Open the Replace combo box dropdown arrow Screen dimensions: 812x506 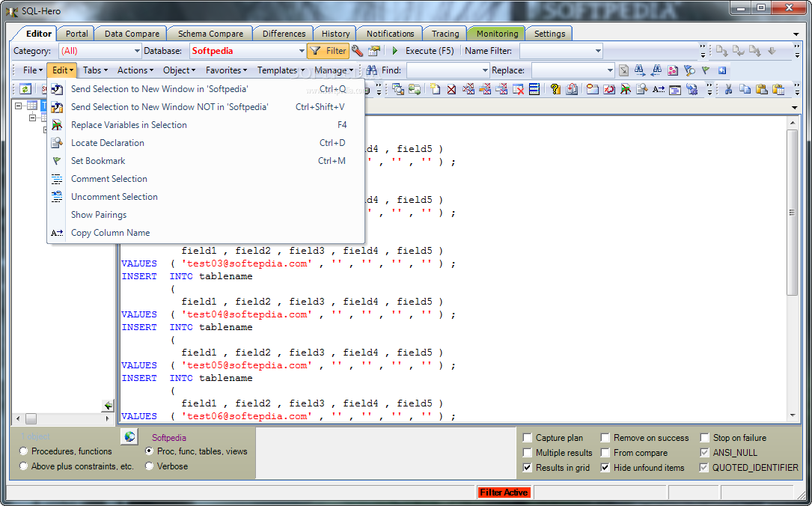pos(610,70)
